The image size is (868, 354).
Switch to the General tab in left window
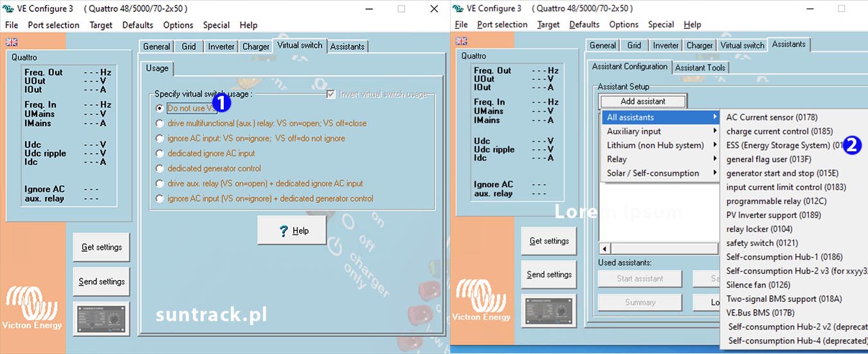(156, 46)
